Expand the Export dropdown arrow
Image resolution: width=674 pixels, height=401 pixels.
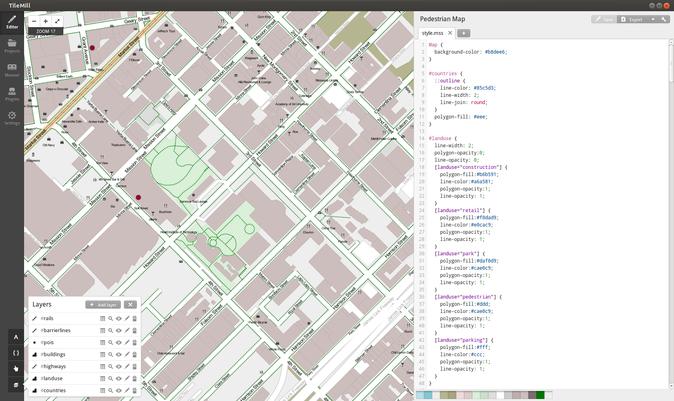point(653,19)
